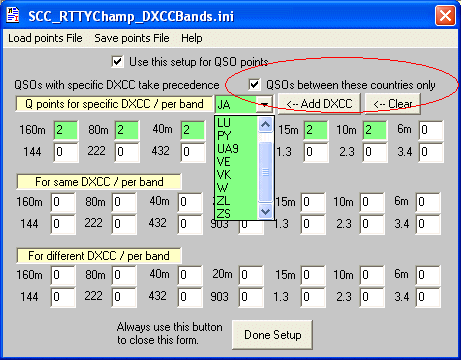The image size is (461, 360).
Task: Close the SCC_RTTYChamp_DXCCBands.ini window
Action: point(445,16)
